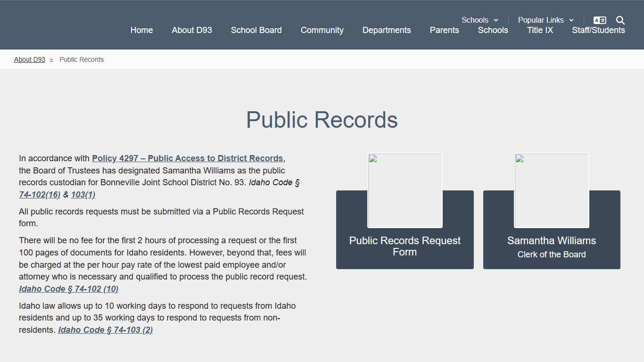Expand the Schools dropdown chevron
This screenshot has height=362, width=644.
(496, 20)
